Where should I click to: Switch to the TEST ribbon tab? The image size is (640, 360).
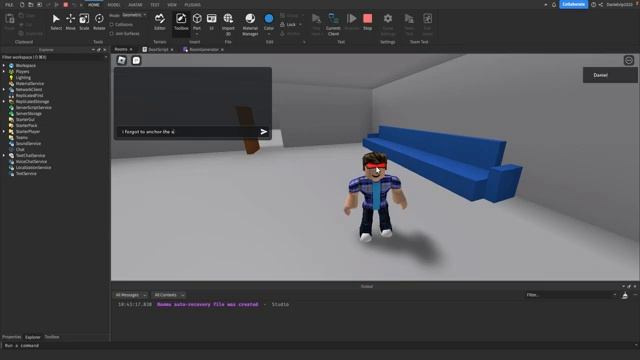click(155, 4)
